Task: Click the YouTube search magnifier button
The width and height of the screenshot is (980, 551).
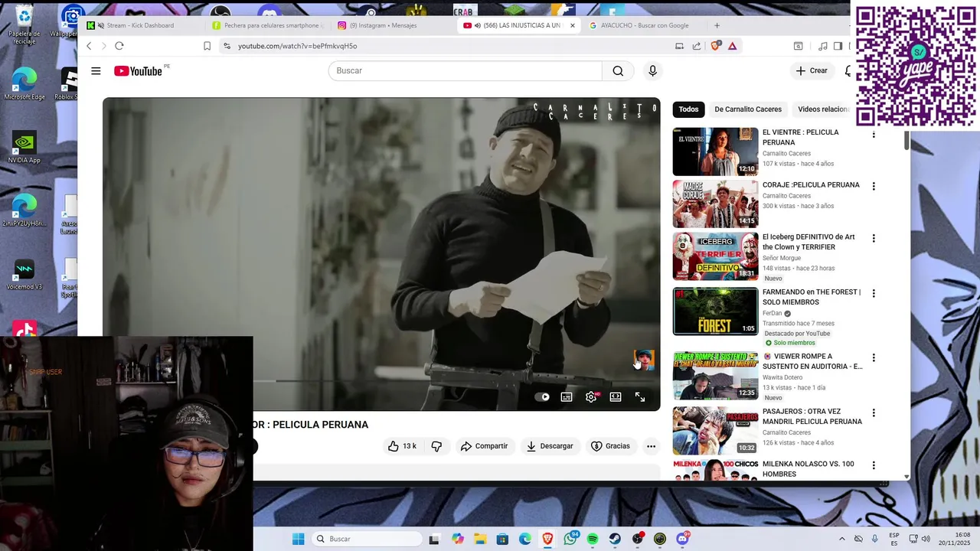Action: 618,71
